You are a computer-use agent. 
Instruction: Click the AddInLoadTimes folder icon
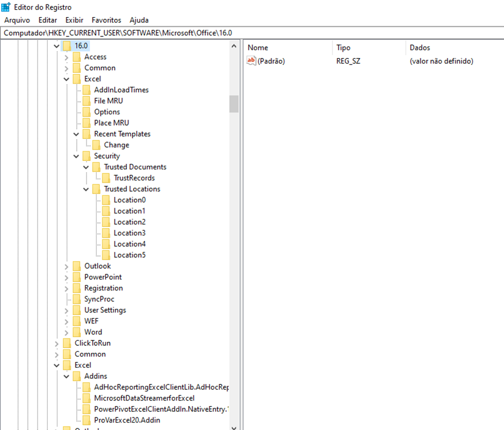coord(86,90)
